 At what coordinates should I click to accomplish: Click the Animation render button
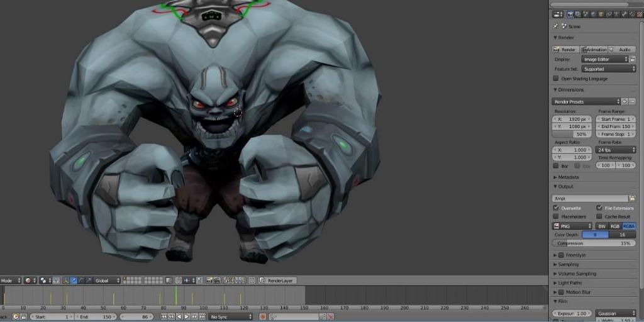(594, 49)
